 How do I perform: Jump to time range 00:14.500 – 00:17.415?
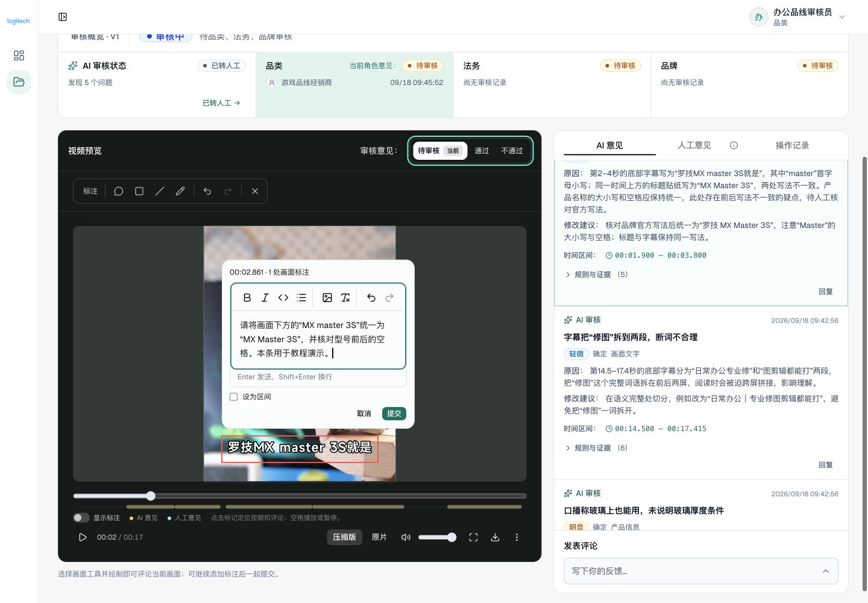coord(656,429)
